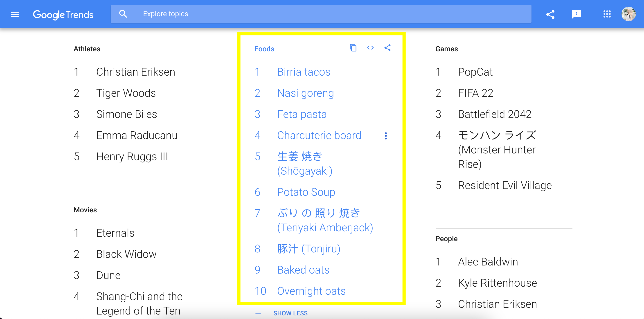Image resolution: width=644 pixels, height=319 pixels.
Task: Focus the Explore topics search field
Action: [321, 14]
